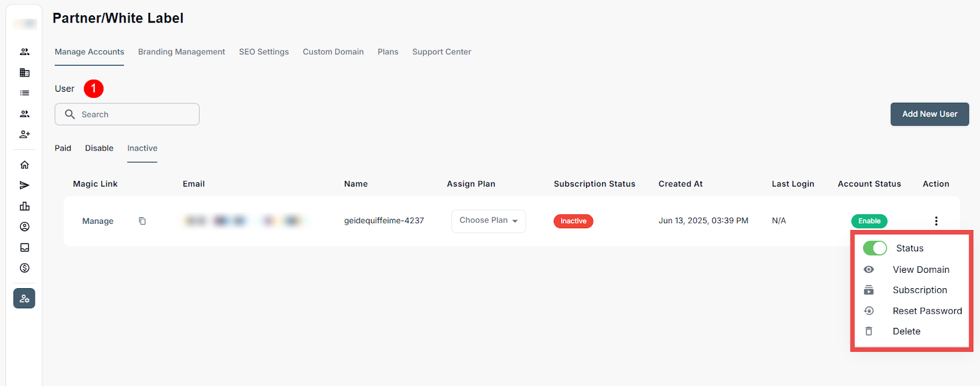The height and width of the screenshot is (386, 980).
Task: Click the user Search input field
Action: 135,114
